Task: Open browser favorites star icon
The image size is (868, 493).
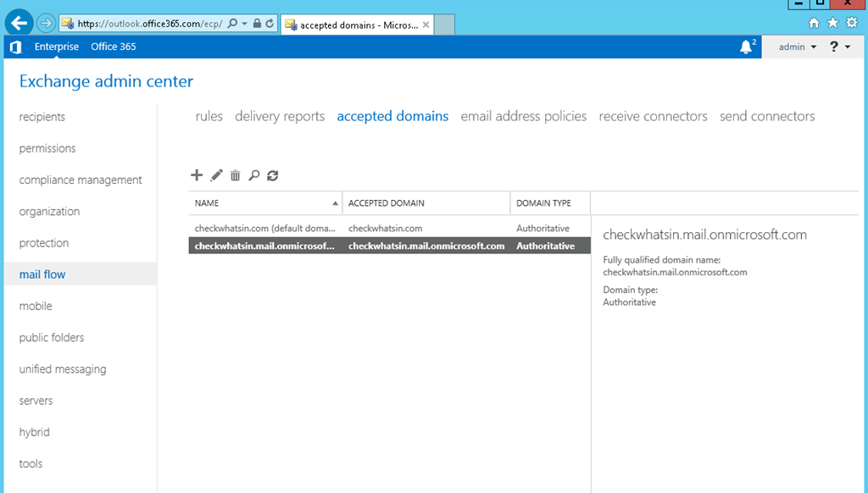Action: click(832, 23)
